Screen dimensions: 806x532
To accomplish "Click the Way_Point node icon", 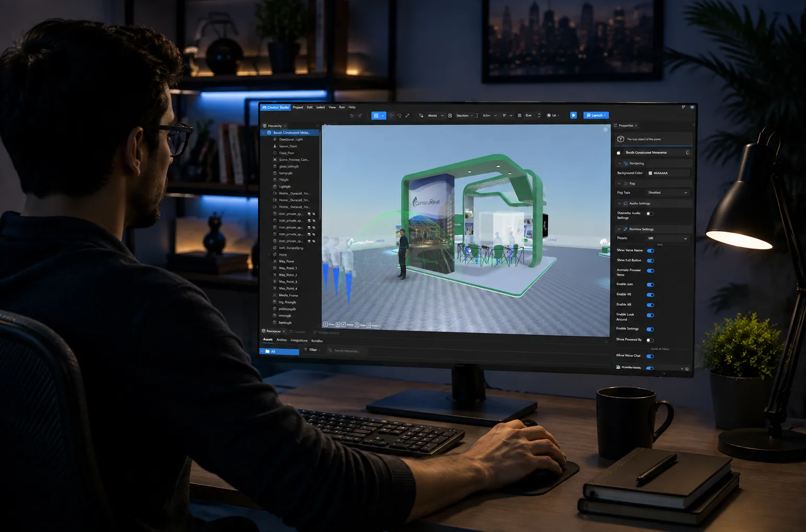I will pyautogui.click(x=275, y=261).
